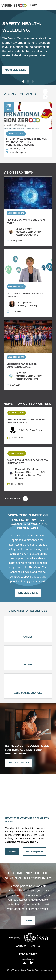Image resolution: width=56 pixels, height=980 pixels.
Task: Open the WHY VISION ZERO? button
Action: [x=28, y=593]
